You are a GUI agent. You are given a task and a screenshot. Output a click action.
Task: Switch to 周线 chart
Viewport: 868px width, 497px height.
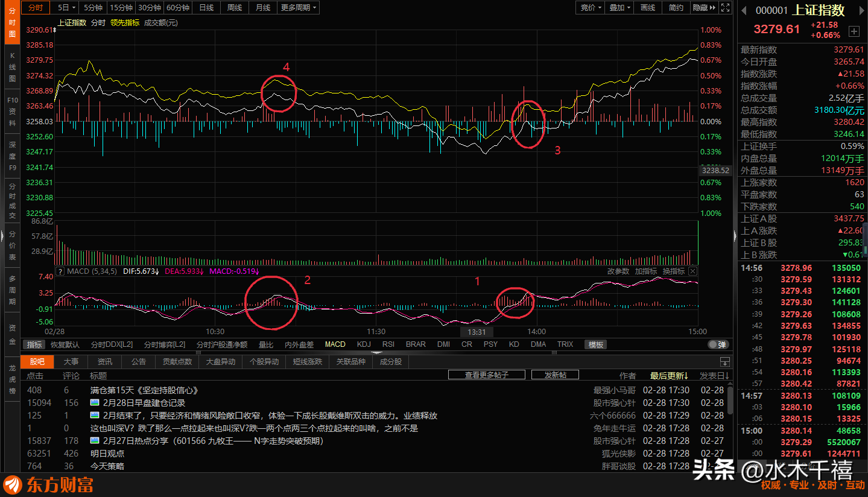(235, 8)
